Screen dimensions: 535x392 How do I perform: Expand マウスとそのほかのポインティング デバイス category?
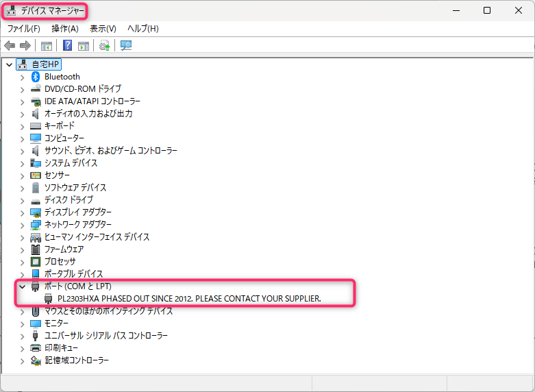coord(22,311)
